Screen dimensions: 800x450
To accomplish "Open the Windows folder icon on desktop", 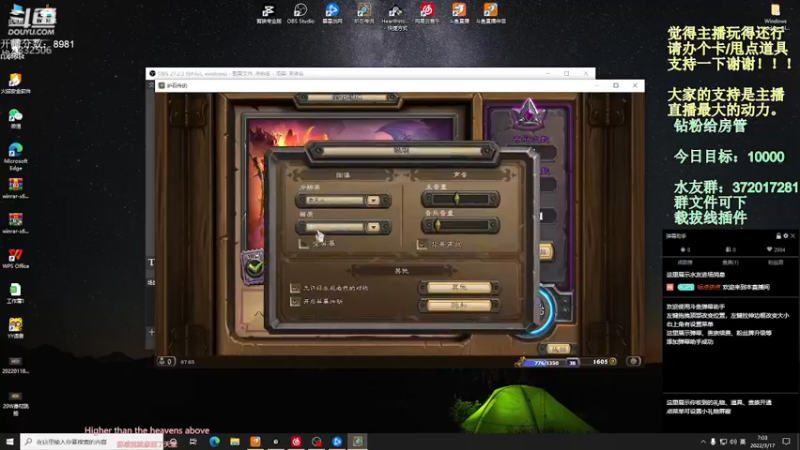I will pos(775,13).
